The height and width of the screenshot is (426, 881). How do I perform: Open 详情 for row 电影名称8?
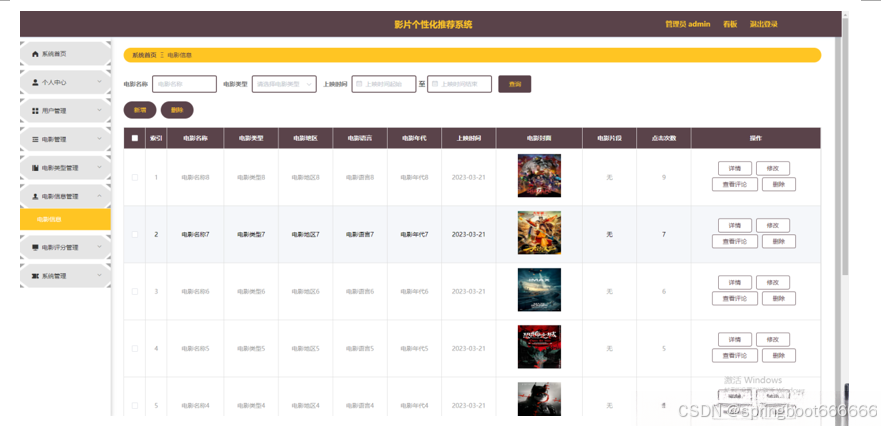pyautogui.click(x=735, y=168)
